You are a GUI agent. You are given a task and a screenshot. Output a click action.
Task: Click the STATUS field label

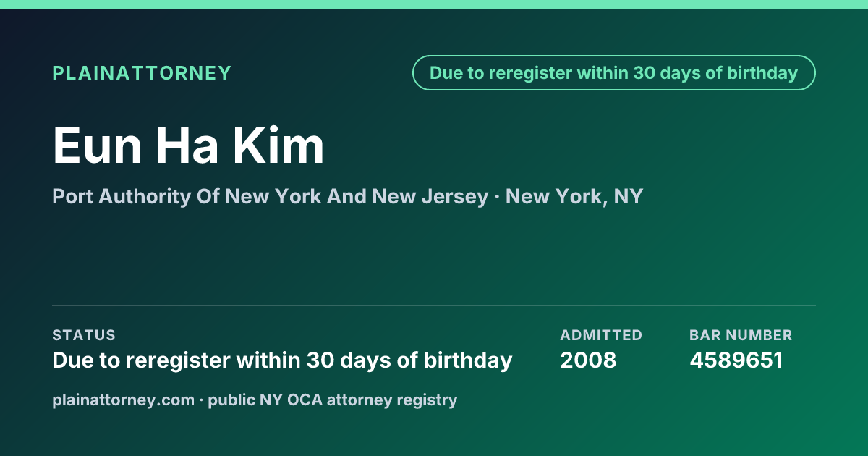click(x=84, y=335)
